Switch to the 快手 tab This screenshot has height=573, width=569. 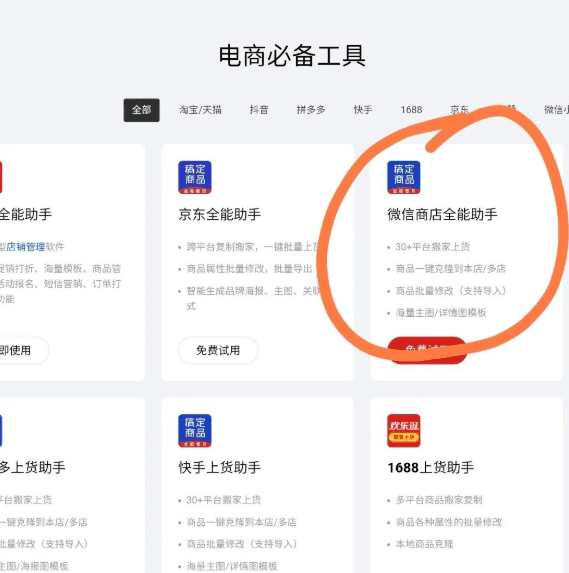[x=363, y=110]
